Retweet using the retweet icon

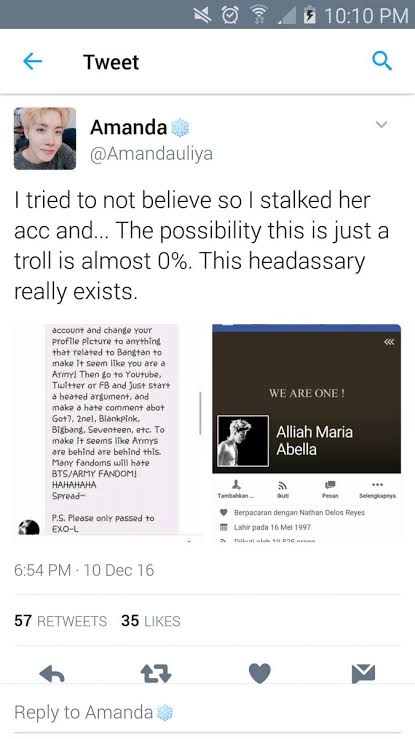(156, 674)
